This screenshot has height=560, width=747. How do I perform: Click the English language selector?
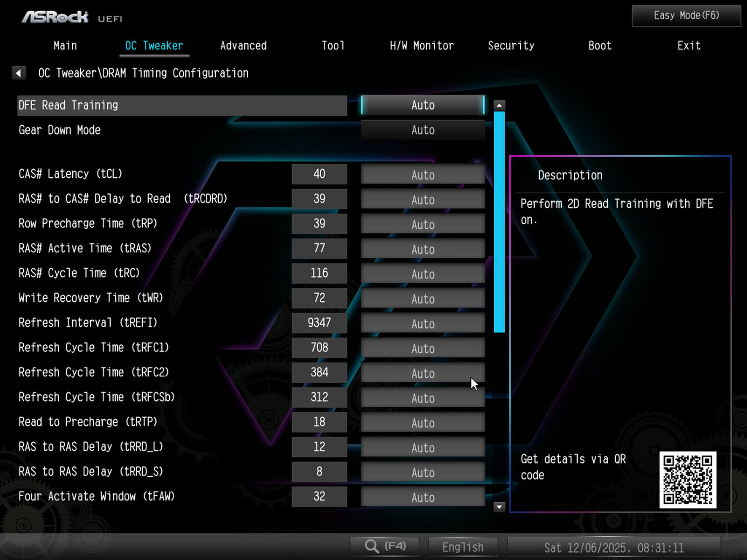463,546
